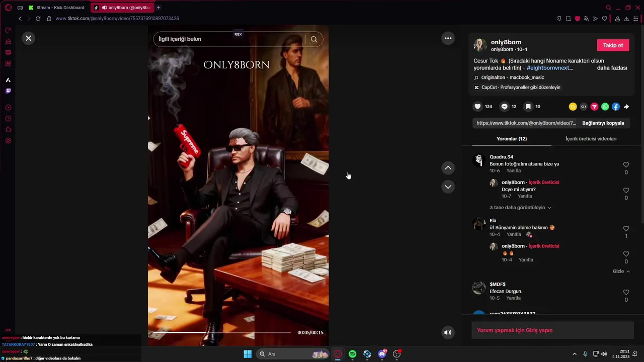Screen dimensions: 644x362
Task: Mute the video with speaker button
Action: (448, 332)
